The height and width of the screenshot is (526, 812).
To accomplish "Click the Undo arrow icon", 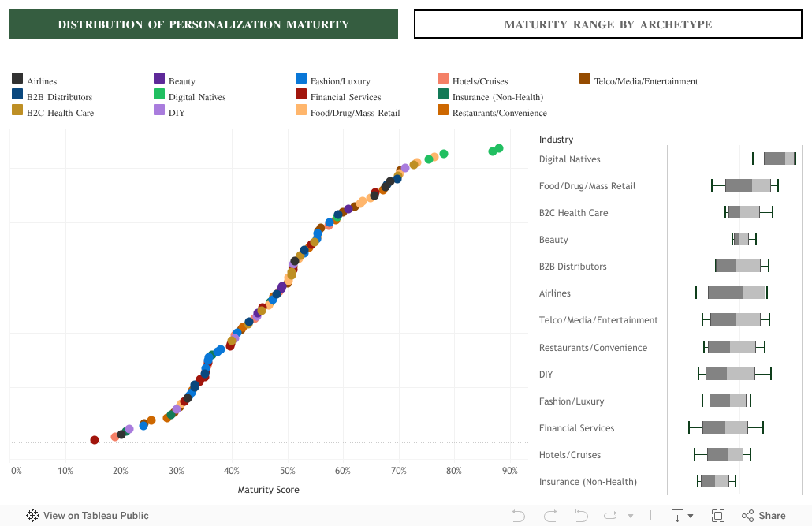I will click(x=518, y=516).
